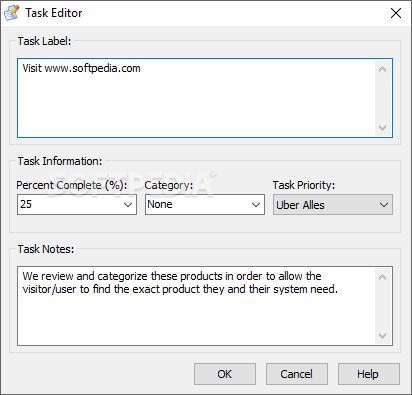Open the Help button
The height and width of the screenshot is (395, 412).
click(x=369, y=374)
